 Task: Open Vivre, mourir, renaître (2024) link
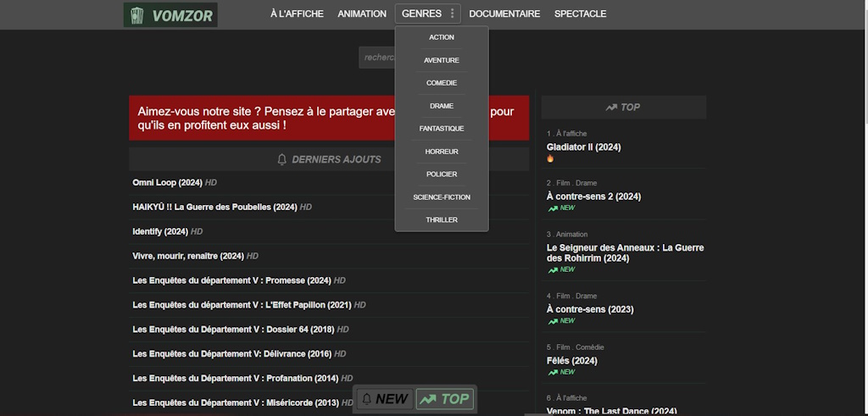coord(188,256)
